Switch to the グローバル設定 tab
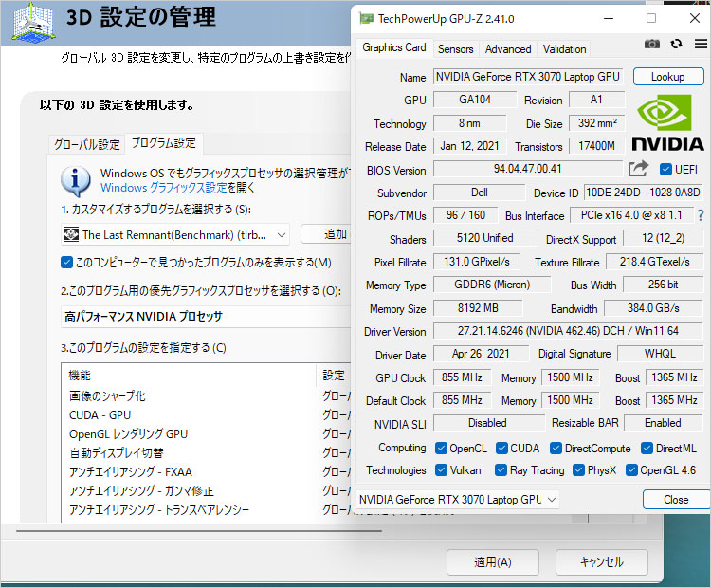This screenshot has width=711, height=588. [86, 144]
